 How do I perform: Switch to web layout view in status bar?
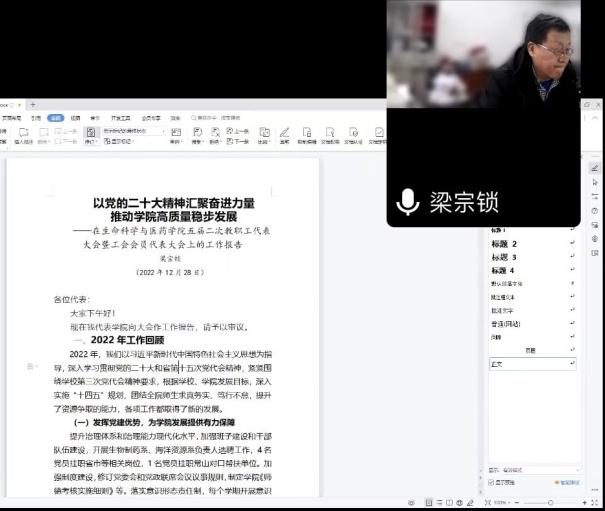click(x=460, y=503)
